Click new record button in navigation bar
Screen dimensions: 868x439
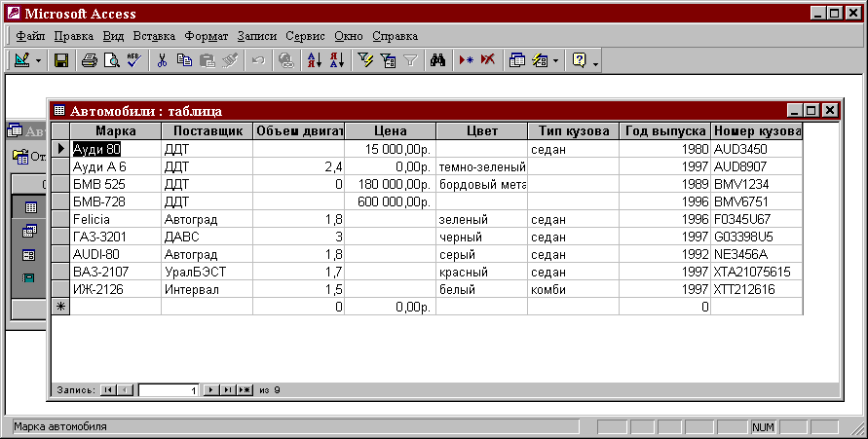click(245, 389)
